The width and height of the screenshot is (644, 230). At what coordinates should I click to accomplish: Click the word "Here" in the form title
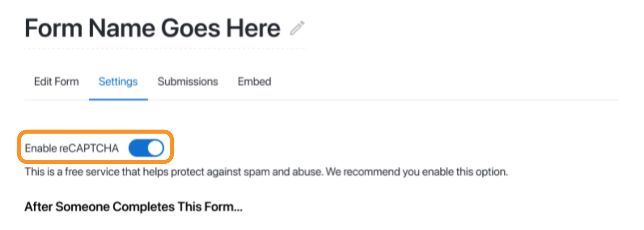click(x=253, y=28)
